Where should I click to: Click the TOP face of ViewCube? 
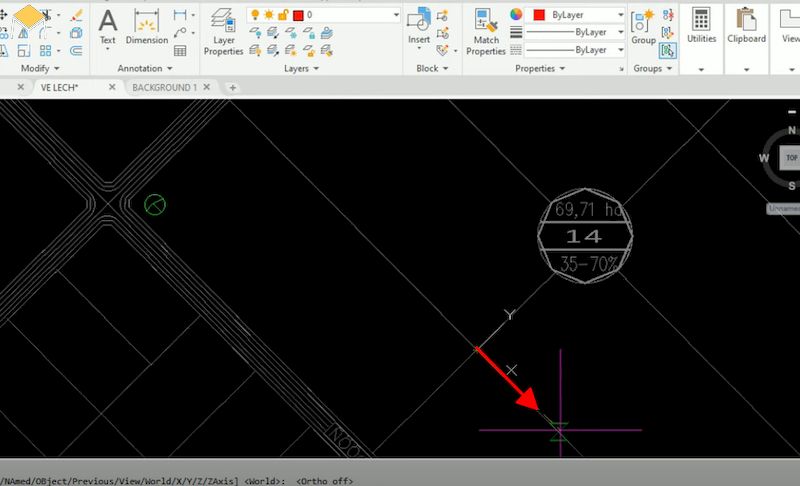(x=791, y=158)
